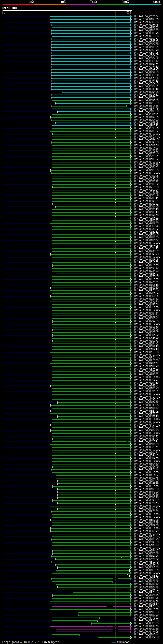The width and height of the screenshot is (163, 644).
Task: Open hit UniRef100_C6SZ36
Action: click(146, 22)
